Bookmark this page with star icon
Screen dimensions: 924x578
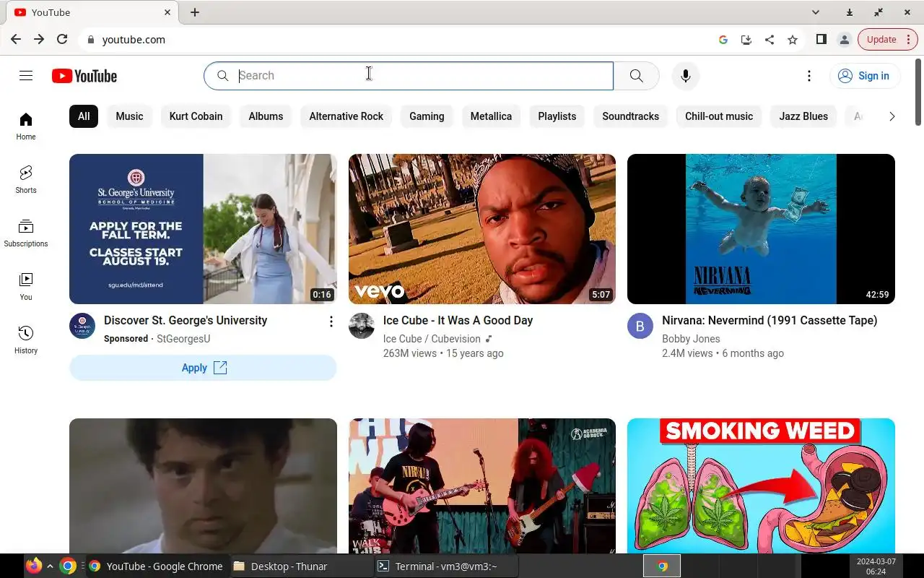(x=793, y=40)
